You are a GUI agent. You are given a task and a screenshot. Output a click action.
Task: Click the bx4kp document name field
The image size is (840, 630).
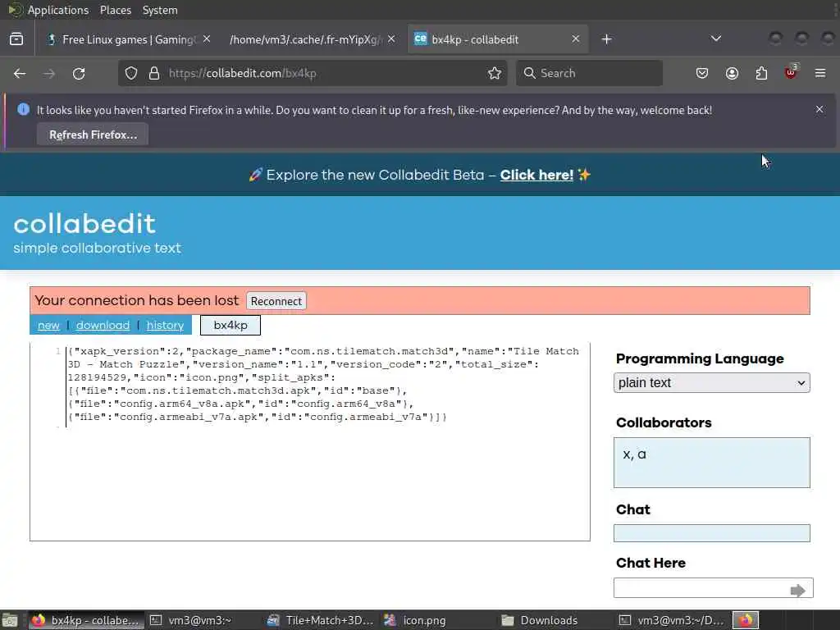(x=231, y=325)
